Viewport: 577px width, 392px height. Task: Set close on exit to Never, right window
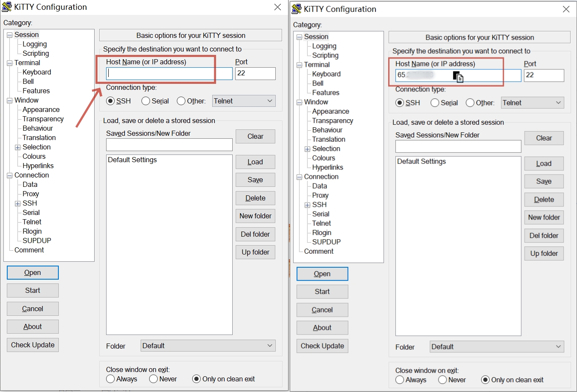(x=442, y=380)
